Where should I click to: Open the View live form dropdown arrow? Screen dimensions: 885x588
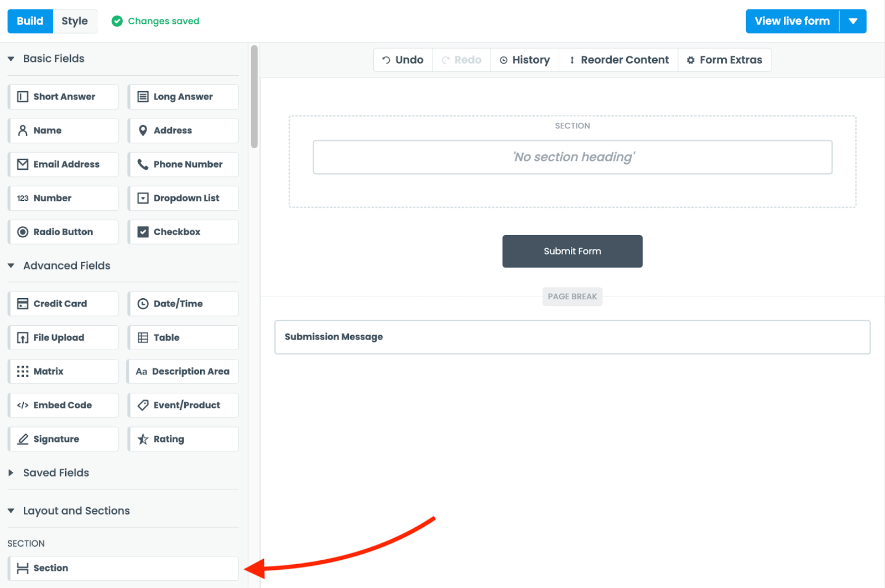tap(853, 21)
